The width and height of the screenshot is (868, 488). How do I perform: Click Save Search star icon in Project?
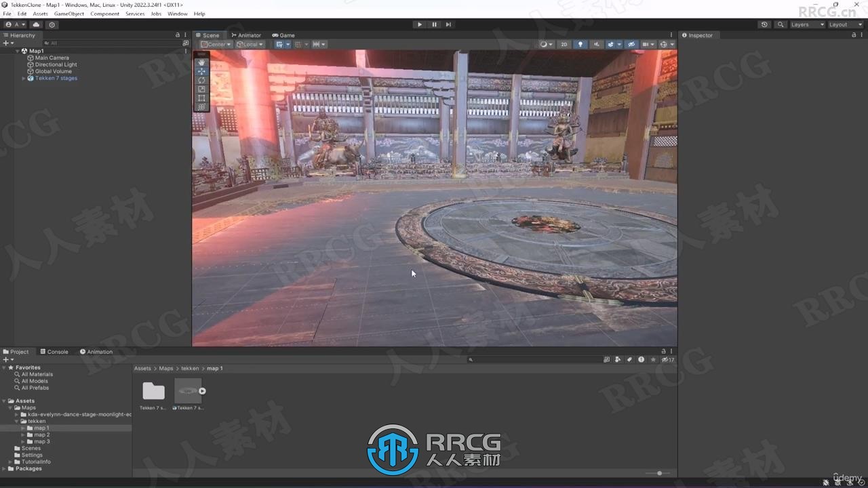[653, 360]
